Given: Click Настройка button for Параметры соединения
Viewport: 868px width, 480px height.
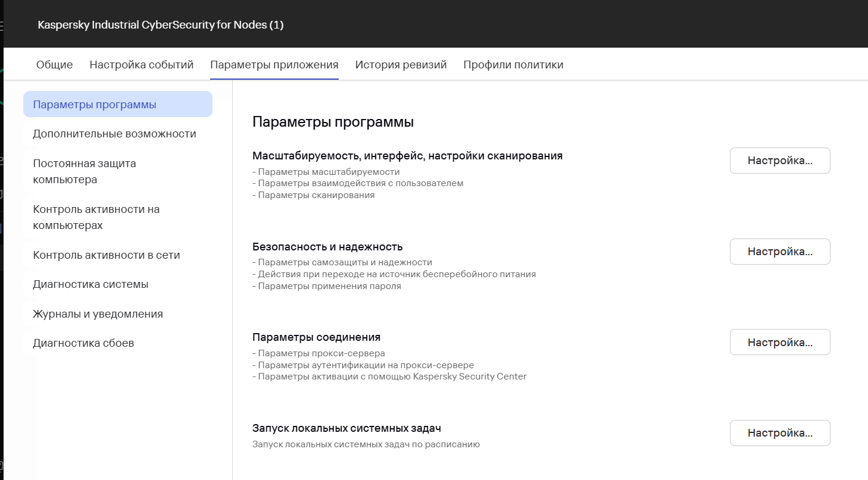Looking at the screenshot, I should (780, 342).
